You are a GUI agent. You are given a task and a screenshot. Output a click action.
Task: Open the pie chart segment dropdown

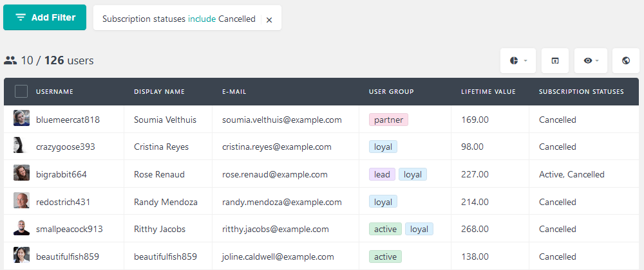pyautogui.click(x=518, y=60)
